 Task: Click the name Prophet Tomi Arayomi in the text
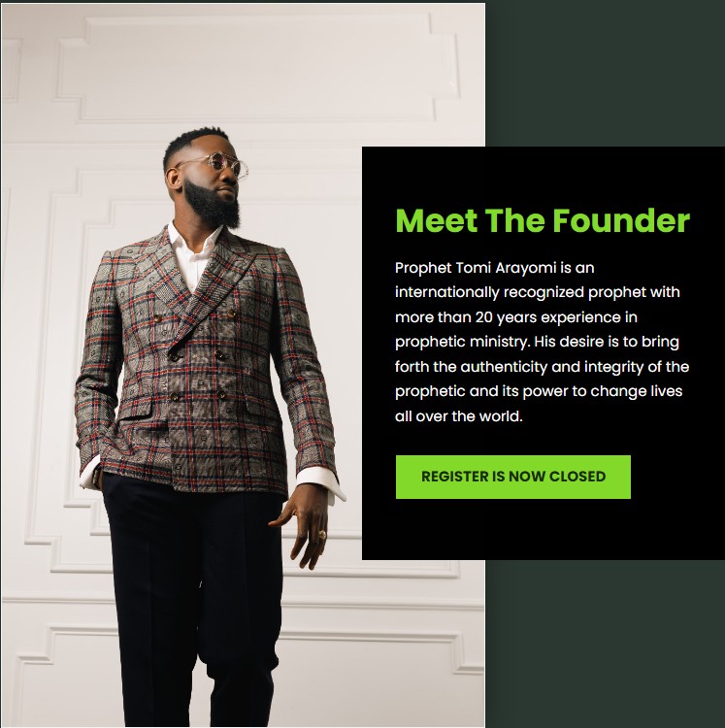coord(476,268)
